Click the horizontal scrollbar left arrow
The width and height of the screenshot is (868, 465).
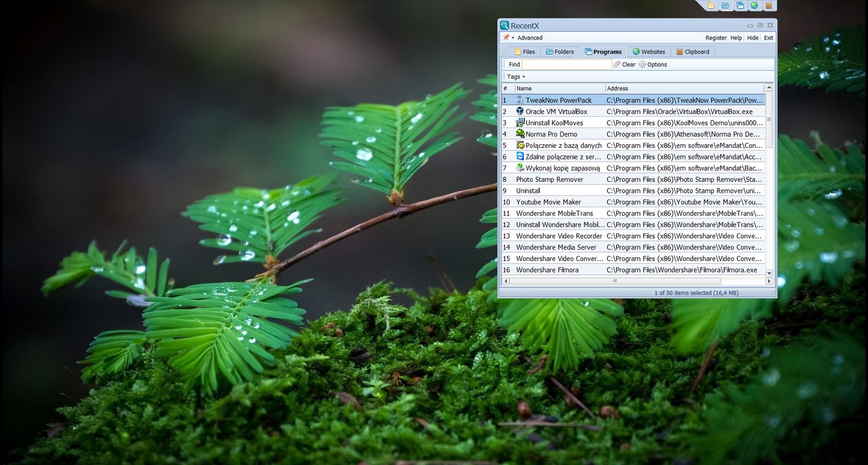(505, 281)
